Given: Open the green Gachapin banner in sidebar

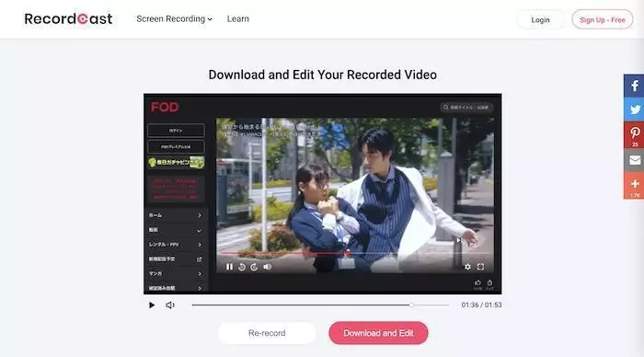Looking at the screenshot, I should point(176,163).
